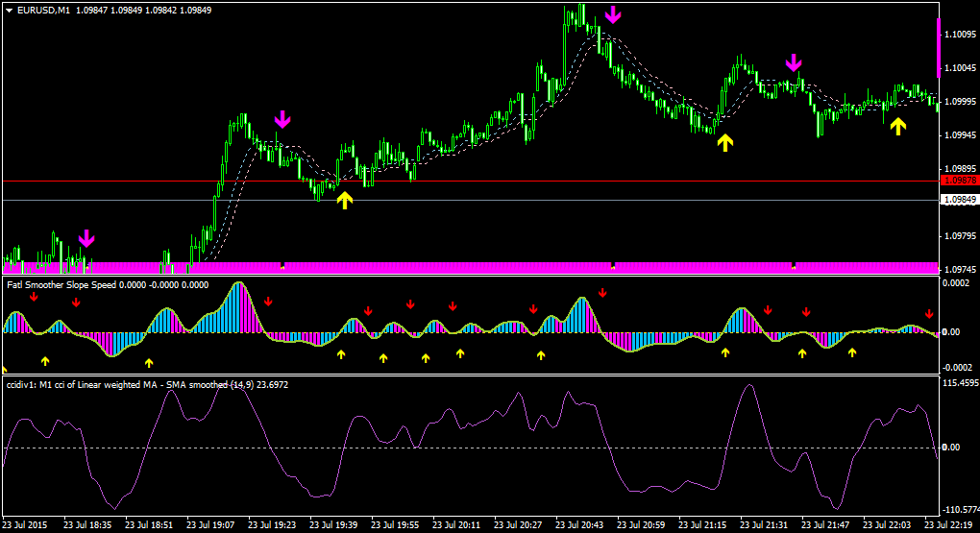Select the magenta sell arrow above the 20:43 price peak
Image resolution: width=980 pixels, height=533 pixels.
click(x=613, y=15)
